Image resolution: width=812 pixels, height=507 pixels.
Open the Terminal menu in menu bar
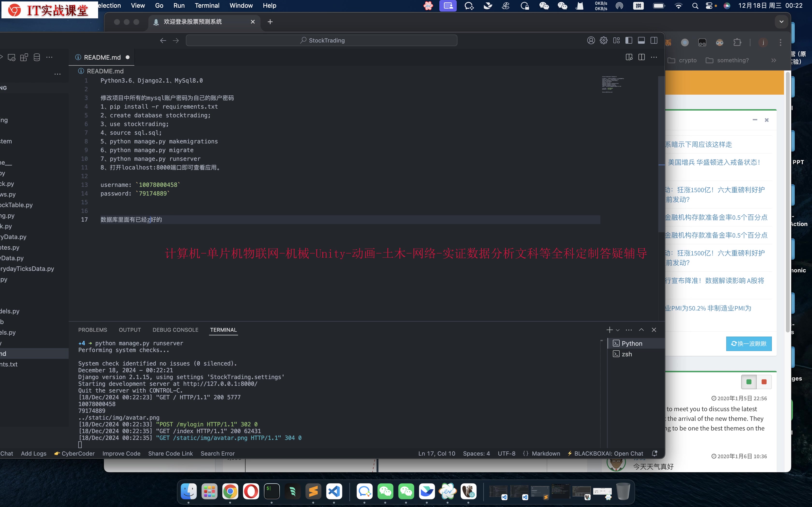pos(207,5)
